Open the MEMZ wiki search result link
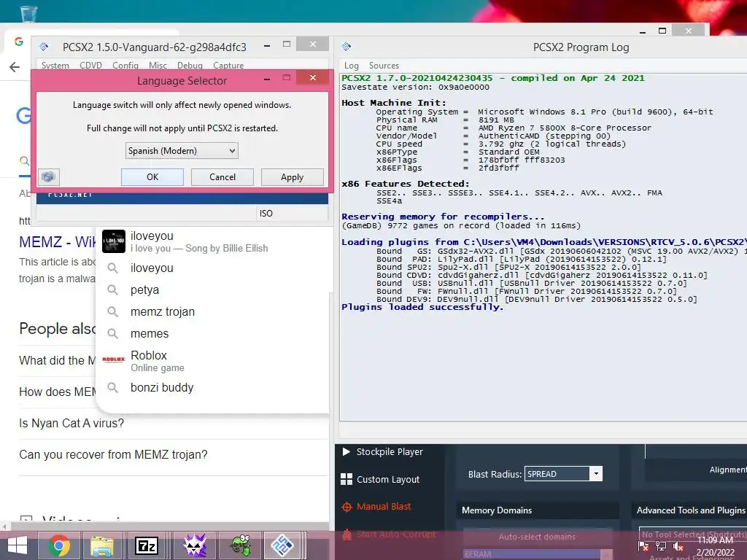 tap(57, 242)
